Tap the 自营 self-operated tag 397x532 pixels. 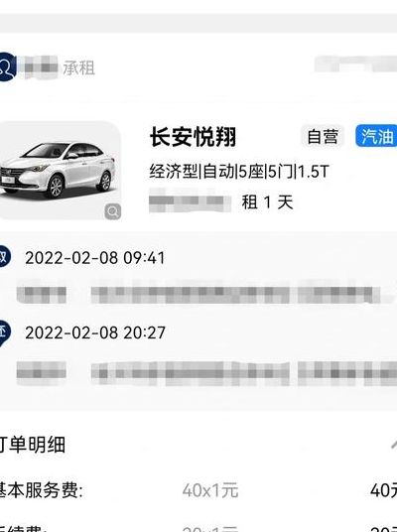323,136
